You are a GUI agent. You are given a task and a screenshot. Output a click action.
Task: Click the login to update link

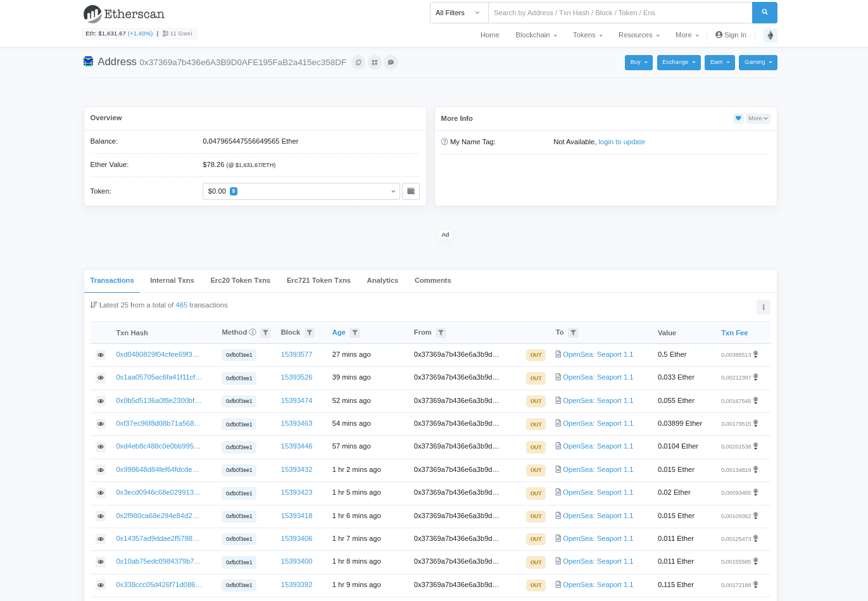coord(622,142)
